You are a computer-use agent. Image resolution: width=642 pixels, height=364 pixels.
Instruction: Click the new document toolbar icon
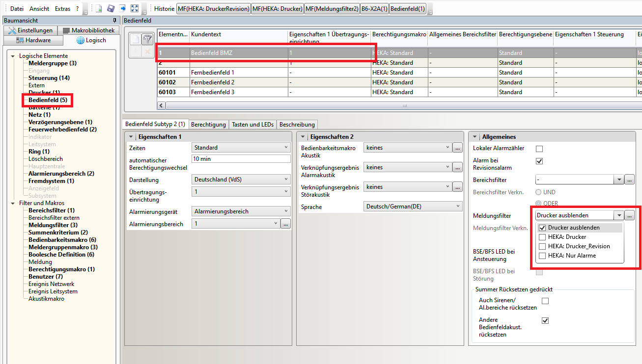[98, 8]
